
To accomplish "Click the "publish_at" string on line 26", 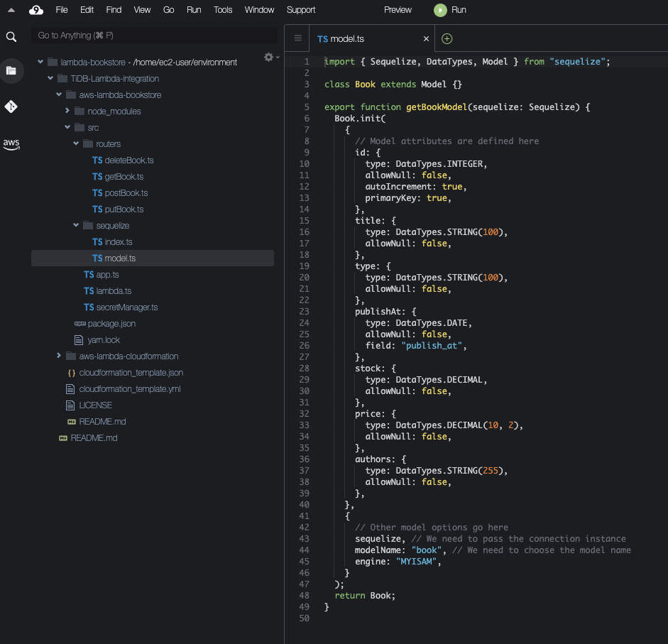I will (432, 346).
